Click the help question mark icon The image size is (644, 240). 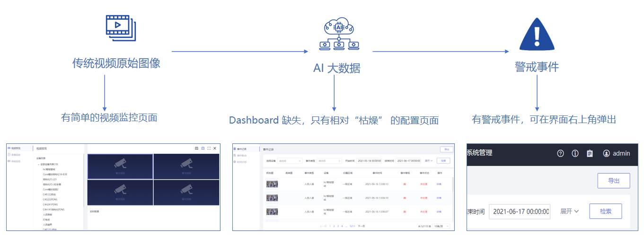tap(561, 153)
